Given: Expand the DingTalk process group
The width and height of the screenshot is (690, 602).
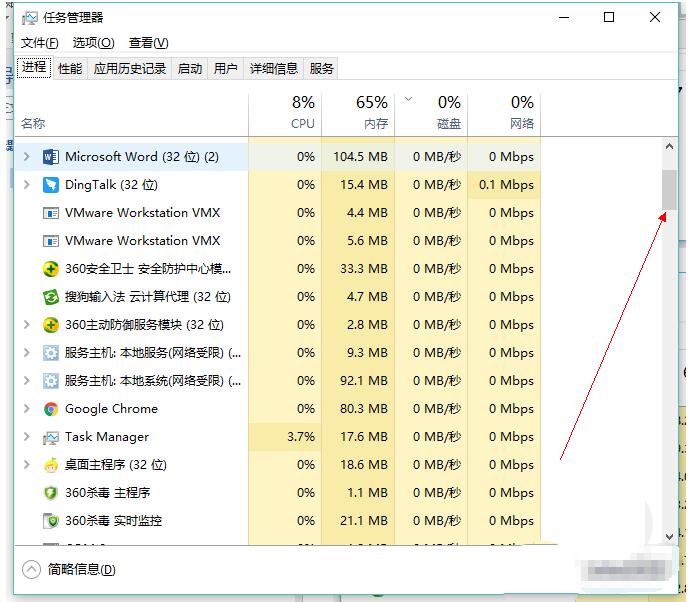Looking at the screenshot, I should point(26,185).
